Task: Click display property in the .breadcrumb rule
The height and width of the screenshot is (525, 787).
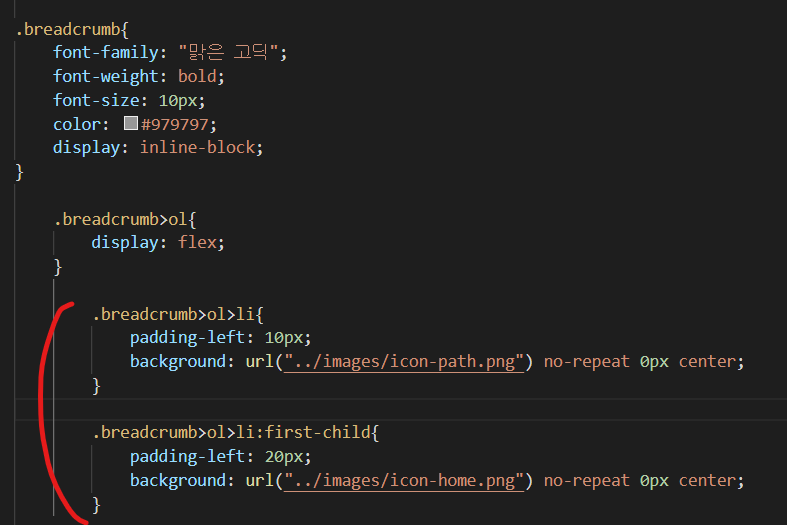Action: [x=86, y=148]
